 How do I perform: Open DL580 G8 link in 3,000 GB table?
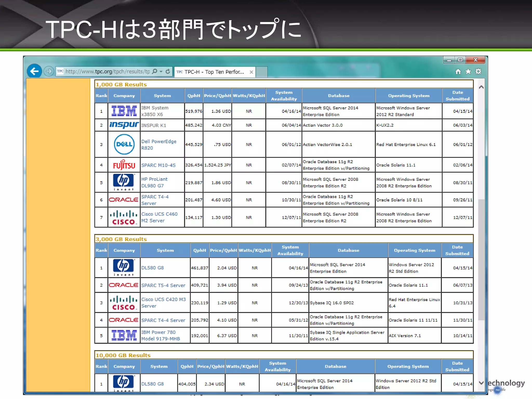pyautogui.click(x=152, y=268)
